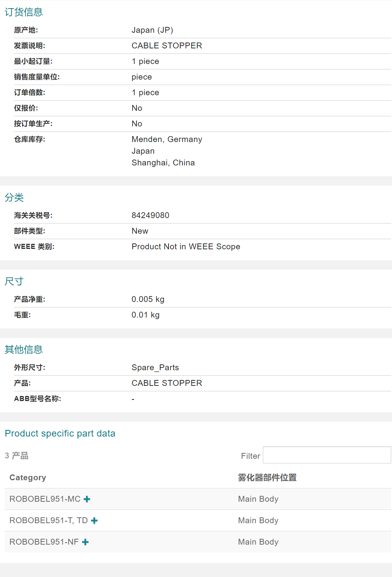
Task: Select the ROBOBEL951-T, TD category name
Action: pyautogui.click(x=48, y=520)
